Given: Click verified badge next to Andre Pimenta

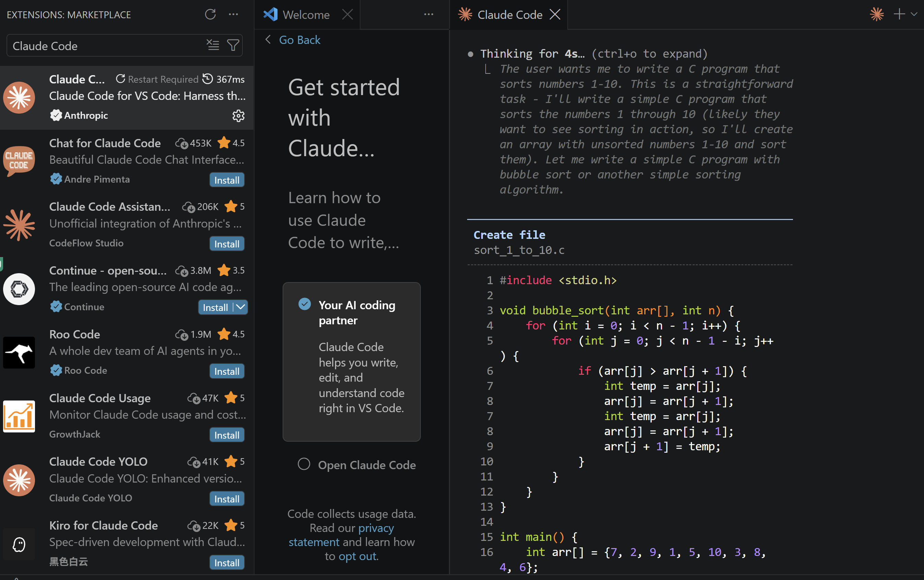Looking at the screenshot, I should tap(56, 179).
